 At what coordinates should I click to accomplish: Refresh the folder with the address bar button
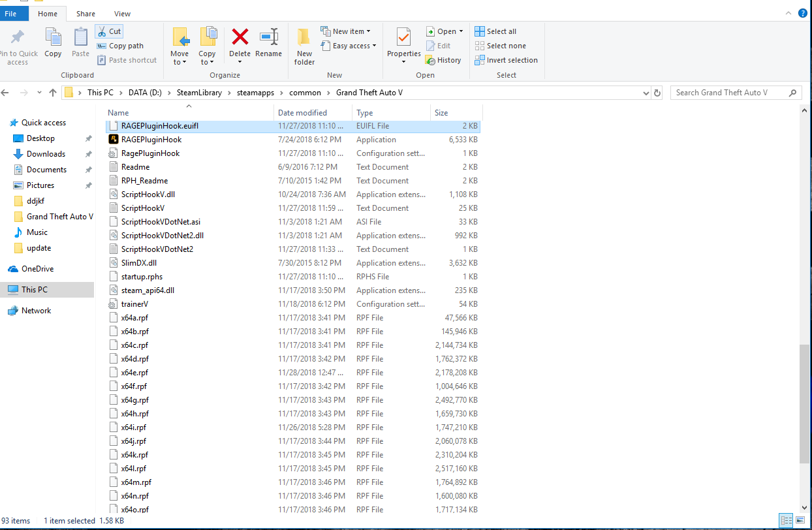657,93
